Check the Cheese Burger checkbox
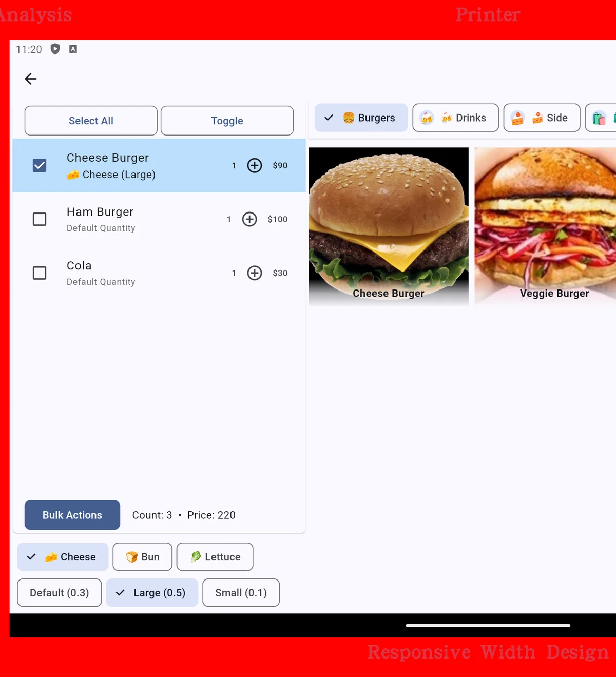 click(x=40, y=165)
